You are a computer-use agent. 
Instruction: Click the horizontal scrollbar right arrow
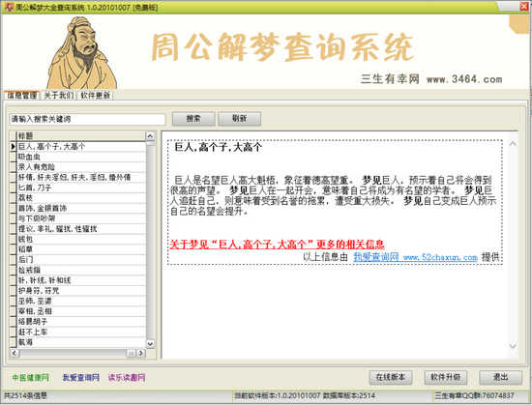141,353
